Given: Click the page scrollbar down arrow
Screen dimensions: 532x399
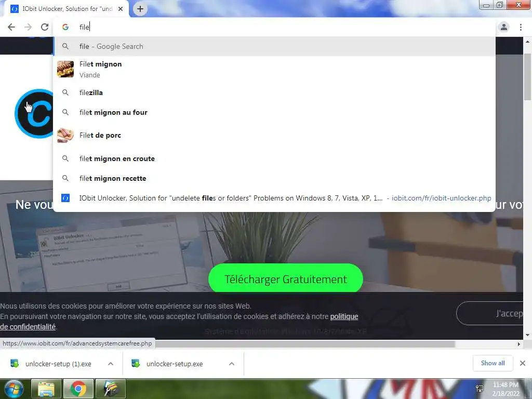Looking at the screenshot, I should point(527,335).
